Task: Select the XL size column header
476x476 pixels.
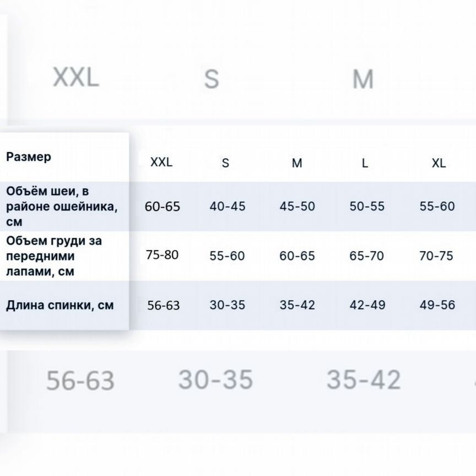Action: tap(439, 163)
